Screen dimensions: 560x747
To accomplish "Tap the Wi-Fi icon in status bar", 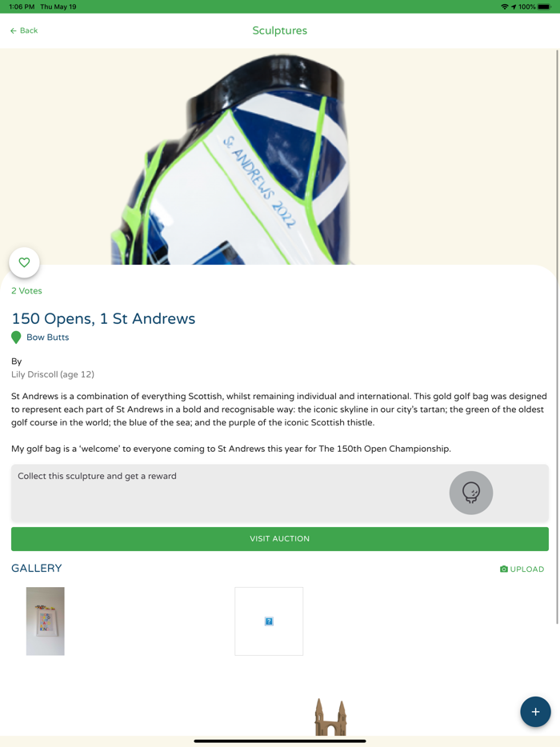I will [505, 6].
